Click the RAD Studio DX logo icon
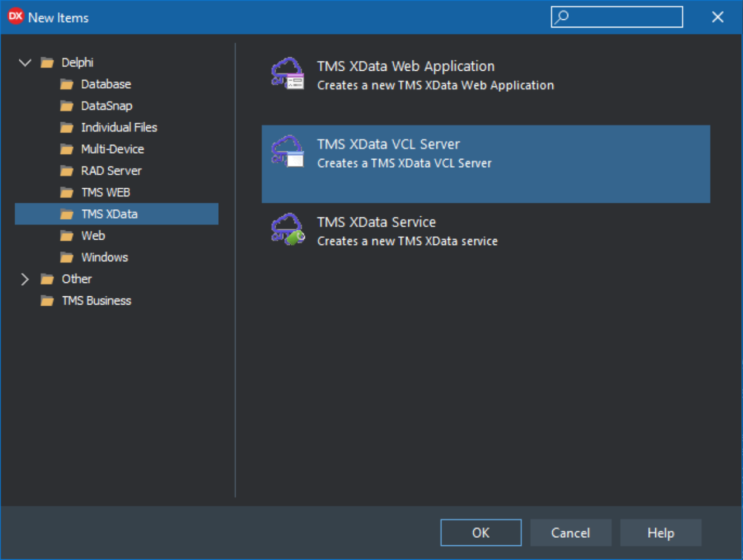The width and height of the screenshot is (743, 560). [x=16, y=16]
